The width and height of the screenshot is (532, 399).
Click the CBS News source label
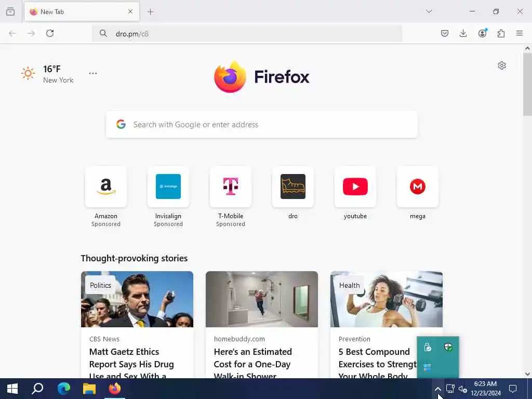click(104, 339)
